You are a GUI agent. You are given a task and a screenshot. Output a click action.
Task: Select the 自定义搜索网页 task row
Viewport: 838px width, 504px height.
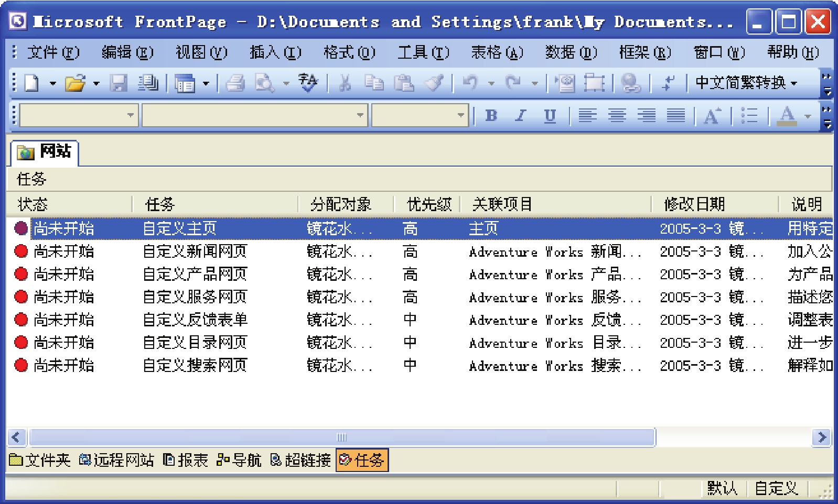pos(420,365)
